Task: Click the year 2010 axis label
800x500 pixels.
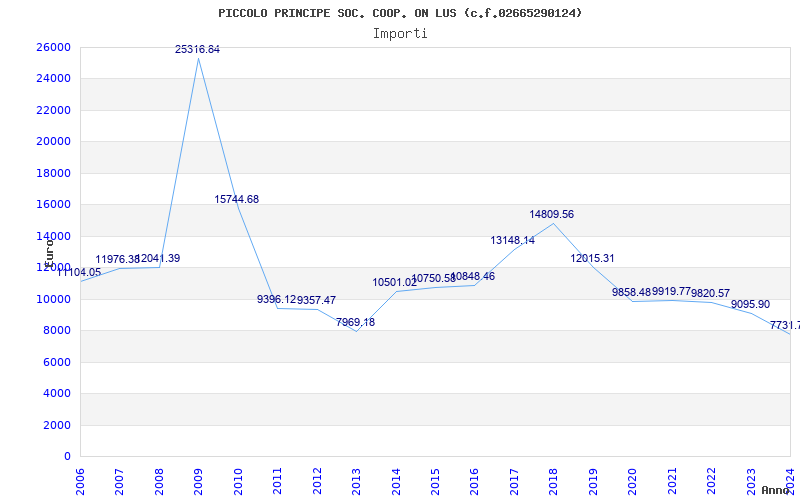Action: point(238,482)
